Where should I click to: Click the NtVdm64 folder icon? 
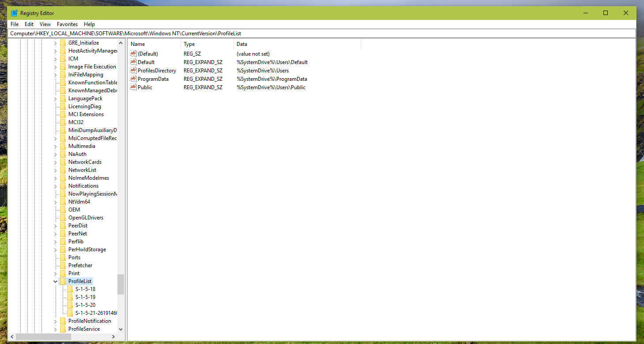tap(63, 202)
